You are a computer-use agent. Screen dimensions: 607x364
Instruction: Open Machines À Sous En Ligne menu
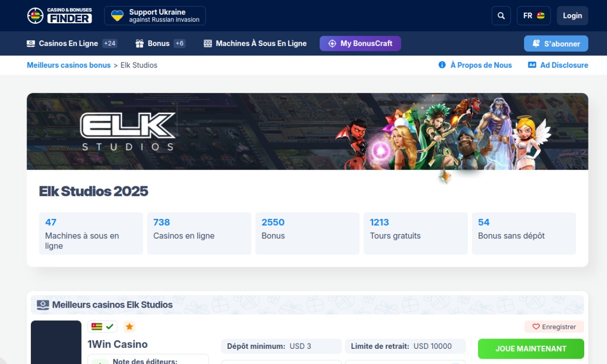click(261, 43)
